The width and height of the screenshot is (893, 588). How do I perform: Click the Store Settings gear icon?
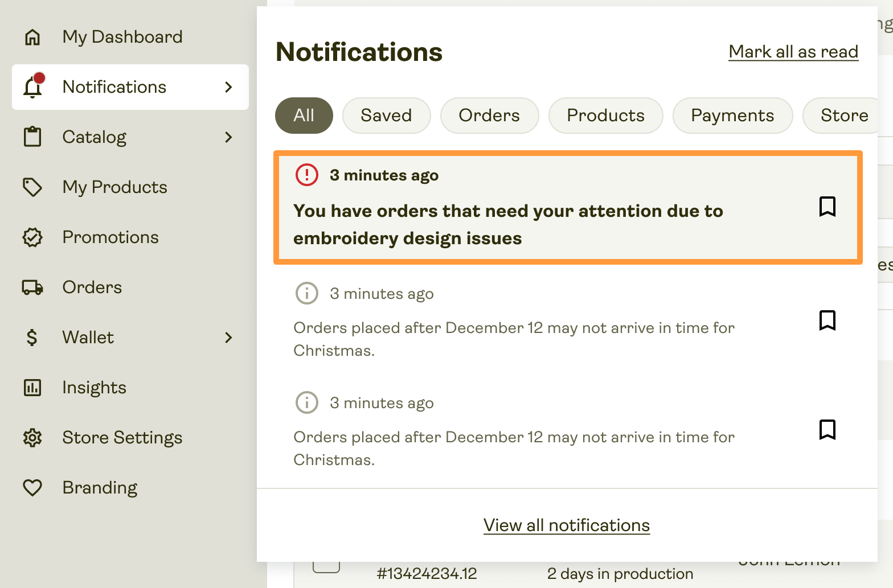(32, 438)
